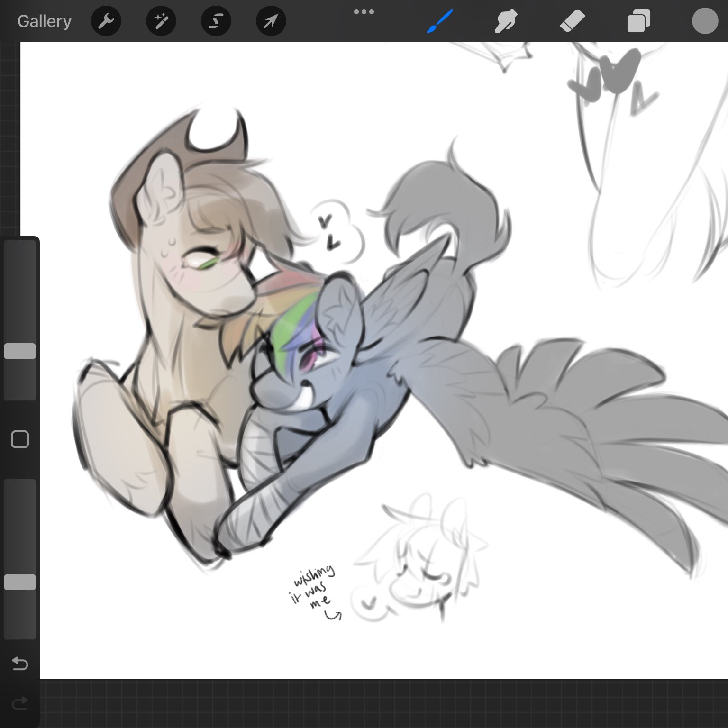Open the Layers panel
728x728 pixels.
(x=638, y=21)
